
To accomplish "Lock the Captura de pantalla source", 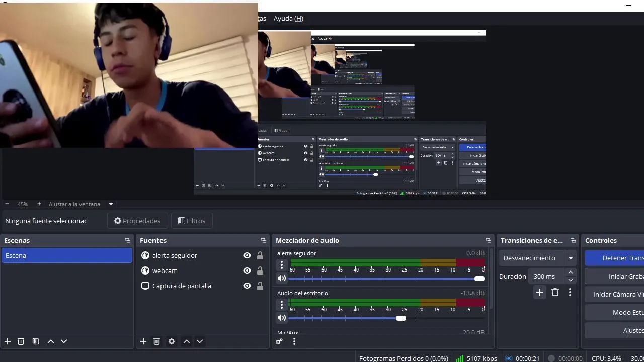I will [x=260, y=286].
